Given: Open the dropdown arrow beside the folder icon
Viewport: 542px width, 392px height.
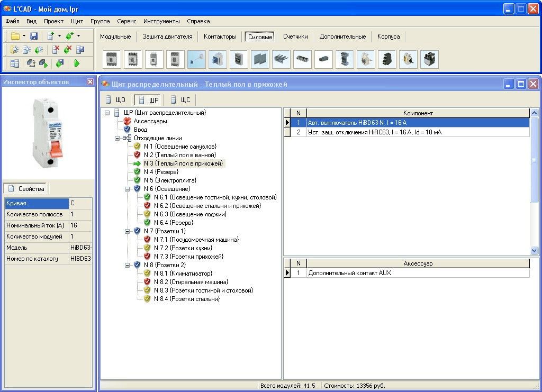Looking at the screenshot, I should [24, 36].
